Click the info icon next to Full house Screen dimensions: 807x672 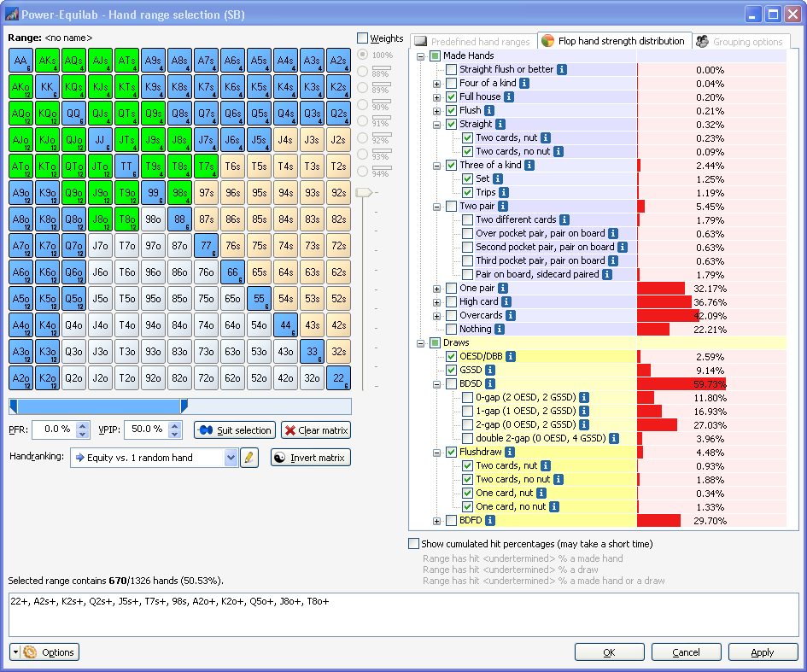508,96
